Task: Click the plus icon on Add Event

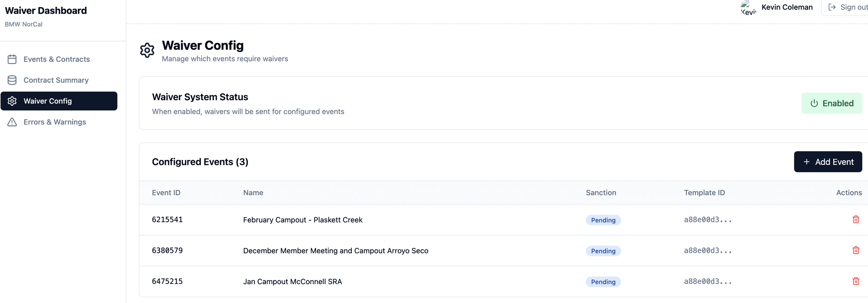Action: [807, 162]
